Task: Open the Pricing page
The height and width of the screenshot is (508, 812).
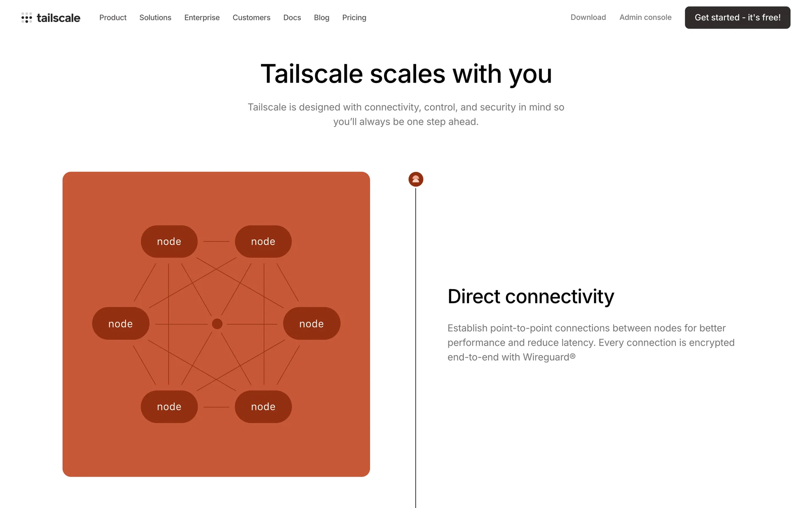Action: point(354,18)
